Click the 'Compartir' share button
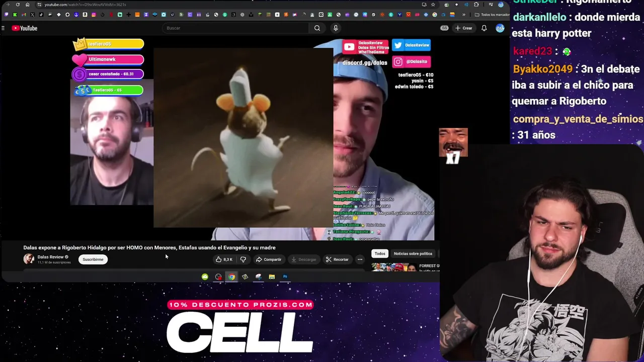This screenshot has width=644, height=362. 269,259
